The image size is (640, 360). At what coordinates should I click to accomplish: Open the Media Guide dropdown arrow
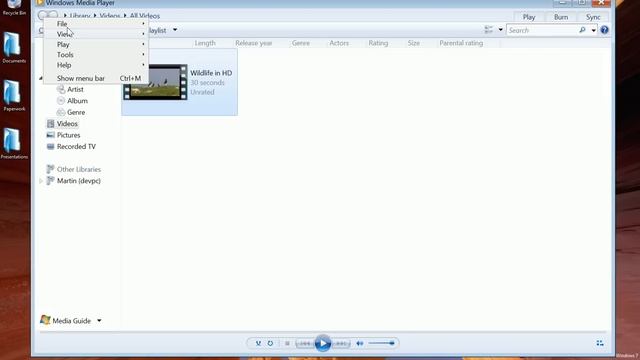tap(99, 321)
